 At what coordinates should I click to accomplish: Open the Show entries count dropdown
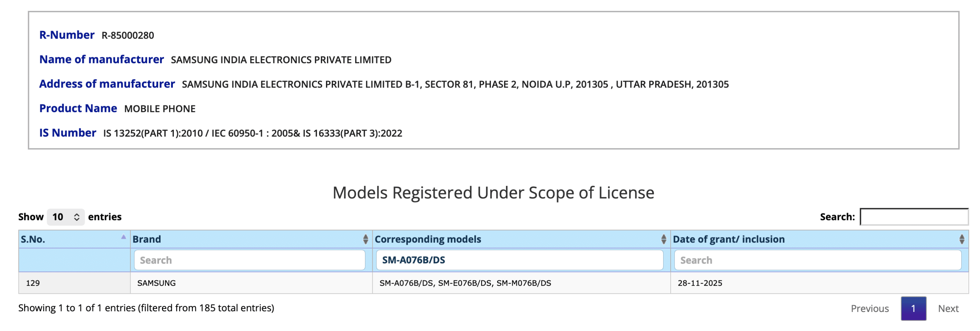66,217
